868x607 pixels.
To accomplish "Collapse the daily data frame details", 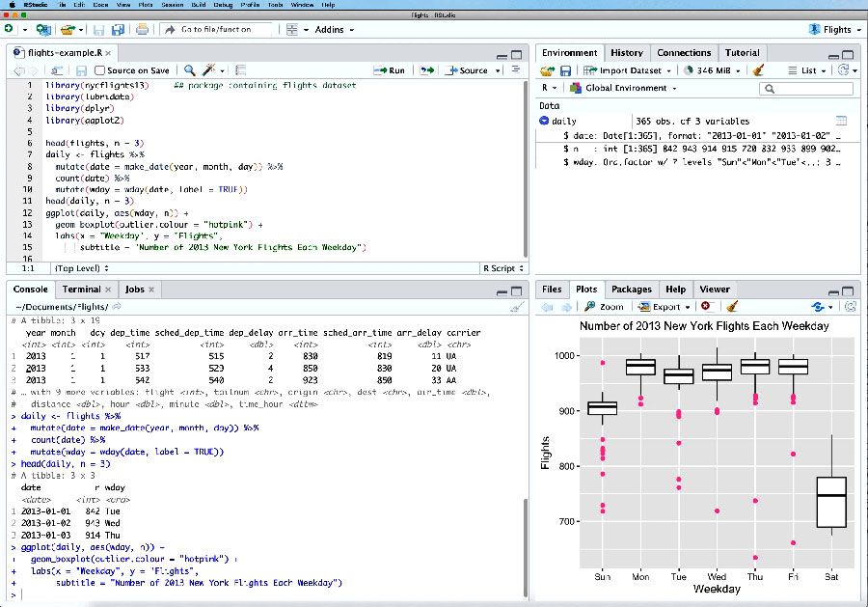I will (544, 122).
